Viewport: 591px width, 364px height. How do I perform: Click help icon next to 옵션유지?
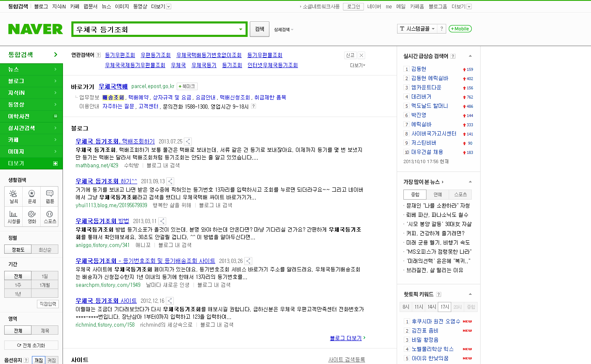tap(26, 360)
